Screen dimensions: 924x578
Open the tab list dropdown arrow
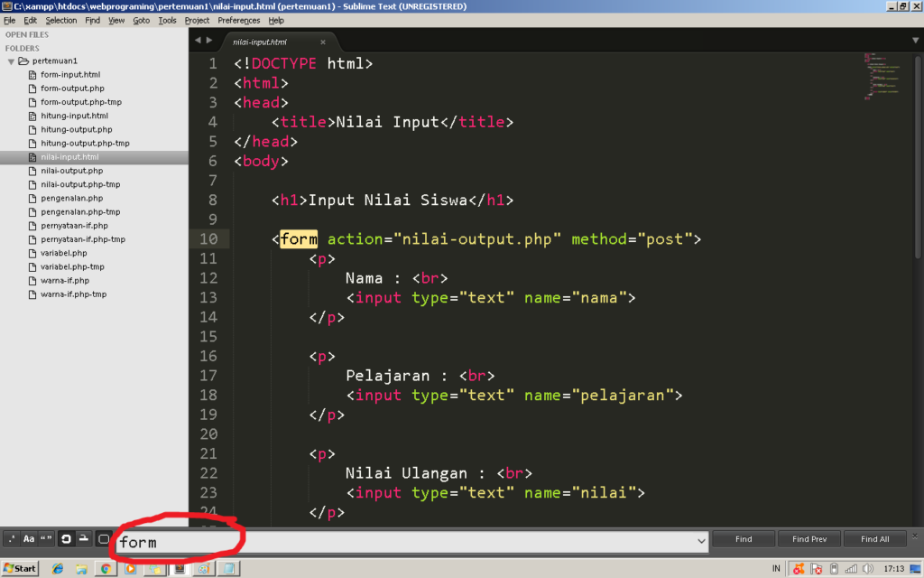(x=915, y=41)
